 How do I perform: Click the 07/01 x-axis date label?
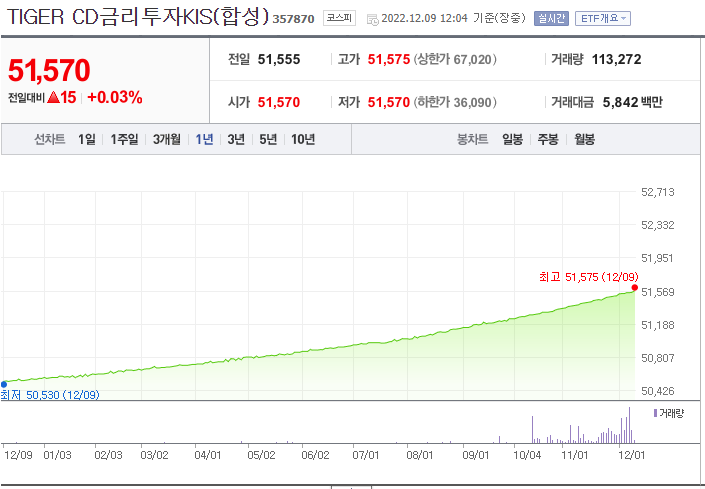point(366,455)
